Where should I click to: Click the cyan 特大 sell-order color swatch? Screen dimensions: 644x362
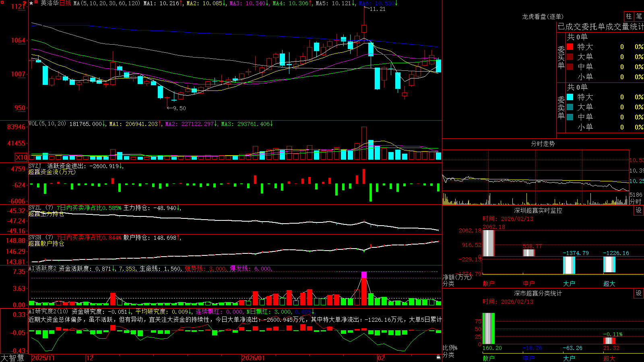(570, 97)
